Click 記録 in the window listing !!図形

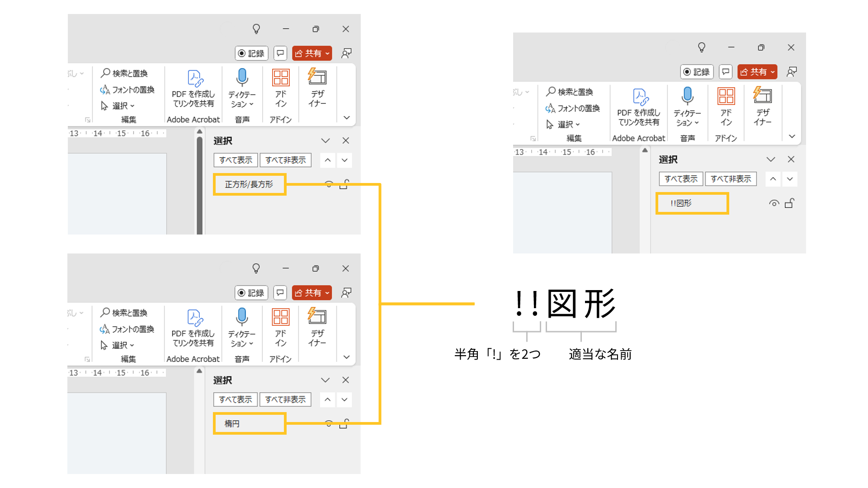[x=697, y=72]
